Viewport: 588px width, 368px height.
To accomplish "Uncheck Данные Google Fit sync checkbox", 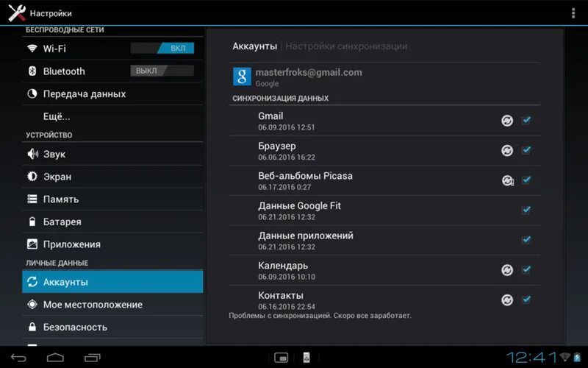I will point(526,210).
